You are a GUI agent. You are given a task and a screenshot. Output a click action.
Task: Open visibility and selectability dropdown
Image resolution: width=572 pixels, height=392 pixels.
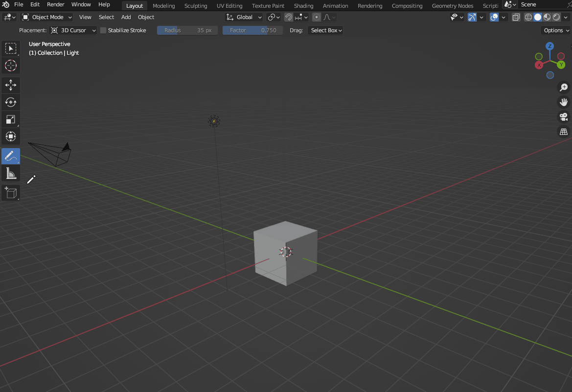point(457,17)
